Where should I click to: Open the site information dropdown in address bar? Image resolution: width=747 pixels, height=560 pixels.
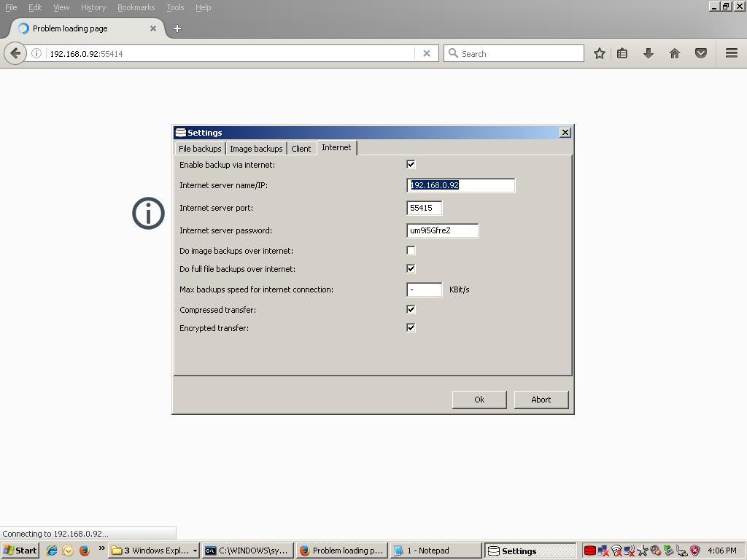click(36, 52)
